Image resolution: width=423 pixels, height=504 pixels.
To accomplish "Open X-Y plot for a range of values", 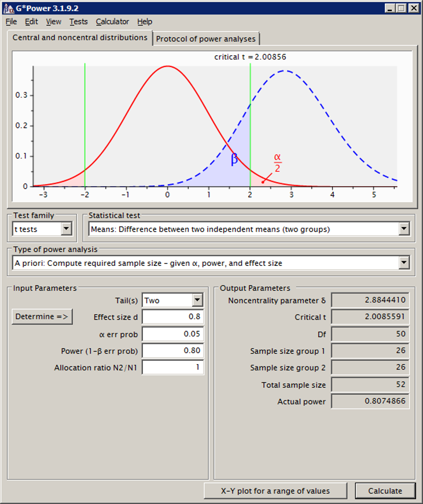I will pyautogui.click(x=275, y=491).
